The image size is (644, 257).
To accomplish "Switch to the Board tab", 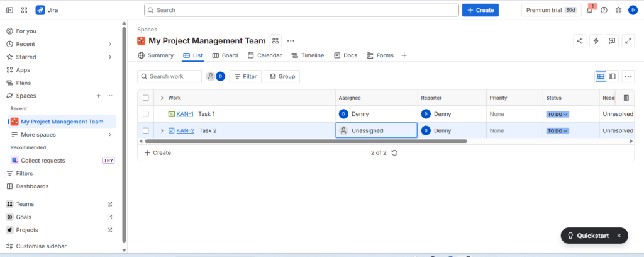I will click(225, 55).
